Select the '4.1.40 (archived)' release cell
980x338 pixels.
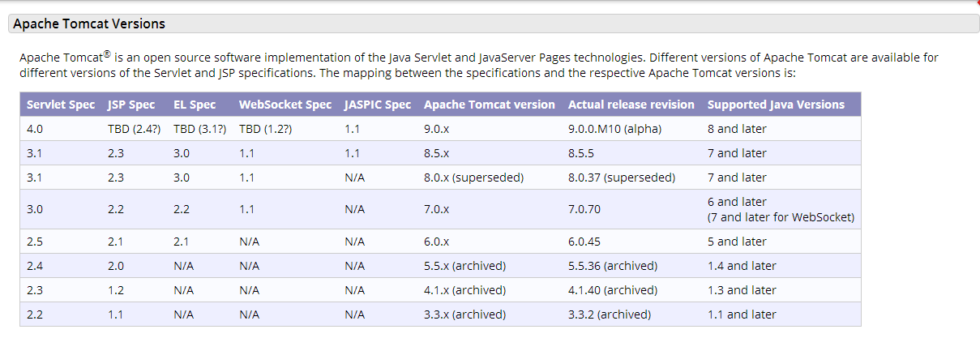pos(613,290)
